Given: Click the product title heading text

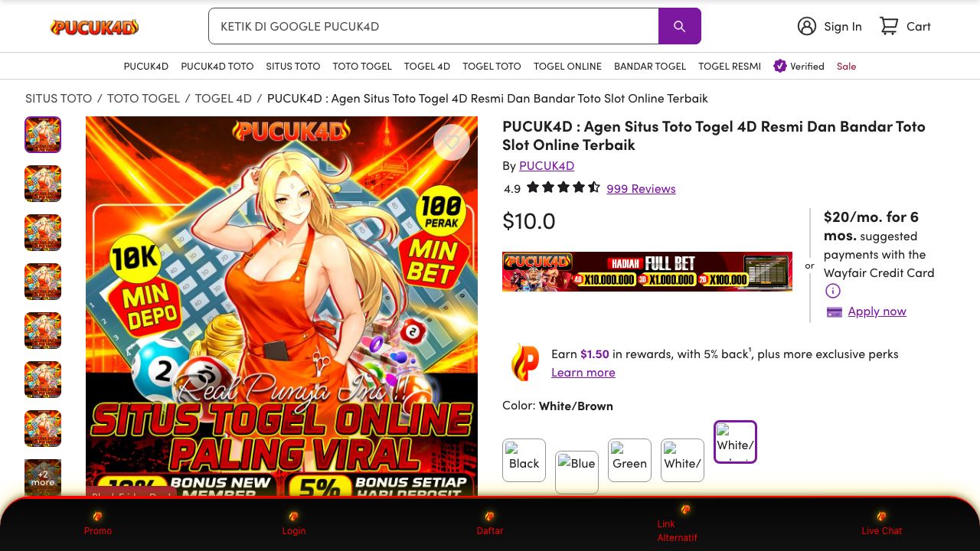Looking at the screenshot, I should (714, 135).
